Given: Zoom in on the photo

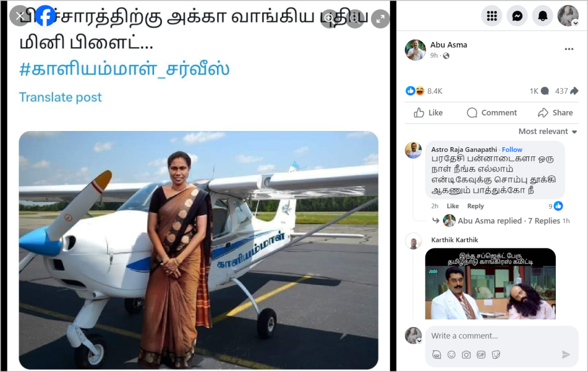Looking at the screenshot, I should coord(329,18).
